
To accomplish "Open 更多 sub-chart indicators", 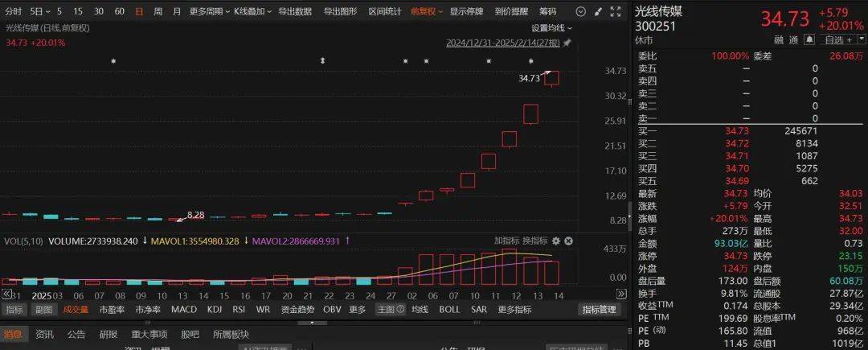I will (358, 310).
